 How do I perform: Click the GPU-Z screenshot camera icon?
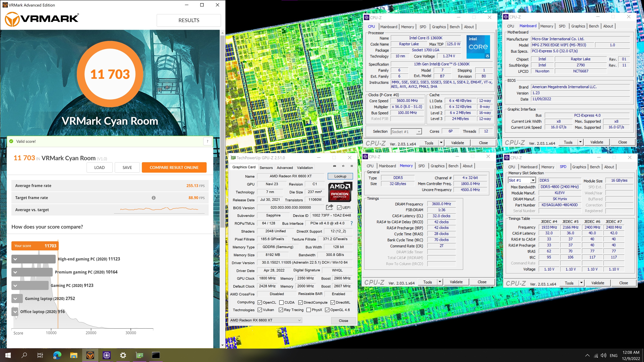point(334,166)
